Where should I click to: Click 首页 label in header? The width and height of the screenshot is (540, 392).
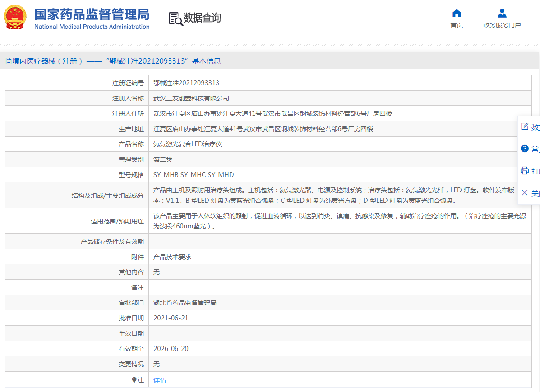(457, 25)
